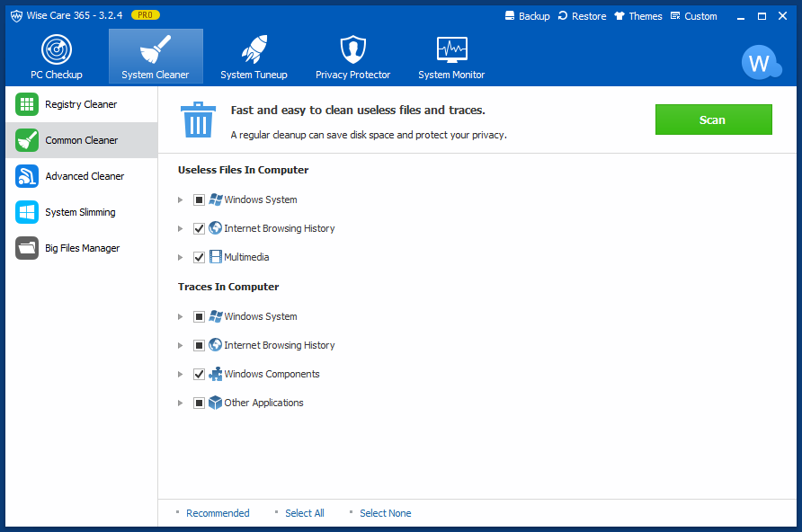802x532 pixels.
Task: Click the Multimedia label
Action: pos(246,257)
